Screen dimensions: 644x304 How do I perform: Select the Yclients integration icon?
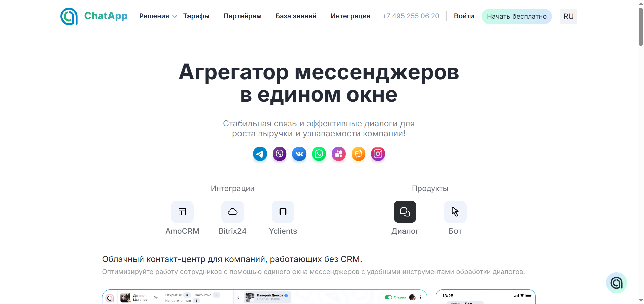point(283,212)
